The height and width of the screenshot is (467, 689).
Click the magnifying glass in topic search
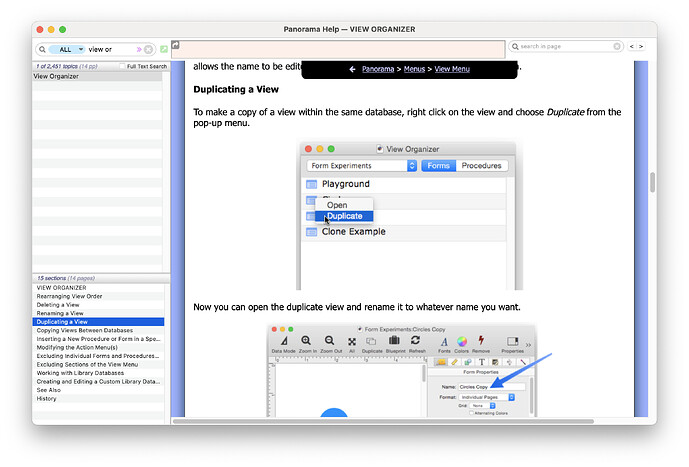(45, 49)
